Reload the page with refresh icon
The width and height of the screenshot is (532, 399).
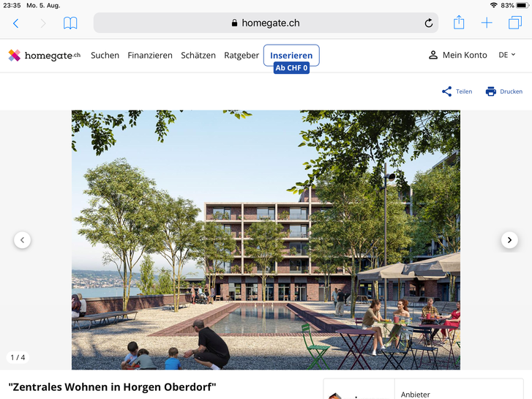(x=429, y=23)
